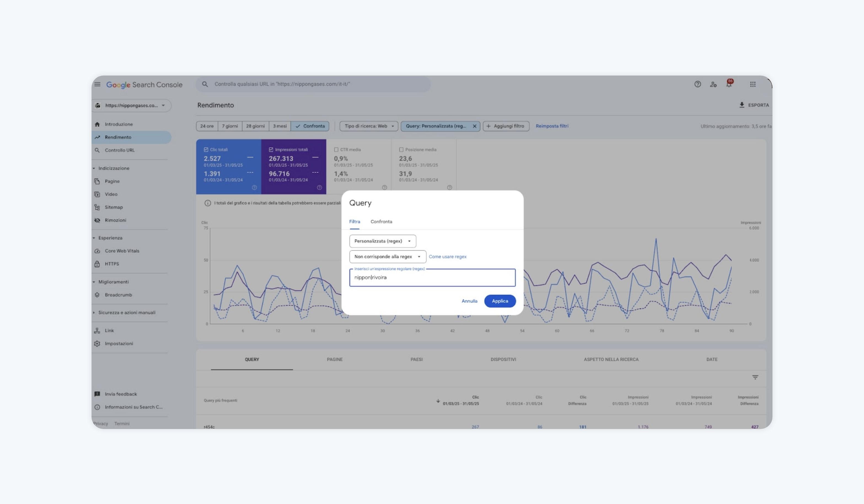This screenshot has height=504, width=864.
Task: Click help icon on Impressioni totali card
Action: coord(320,187)
